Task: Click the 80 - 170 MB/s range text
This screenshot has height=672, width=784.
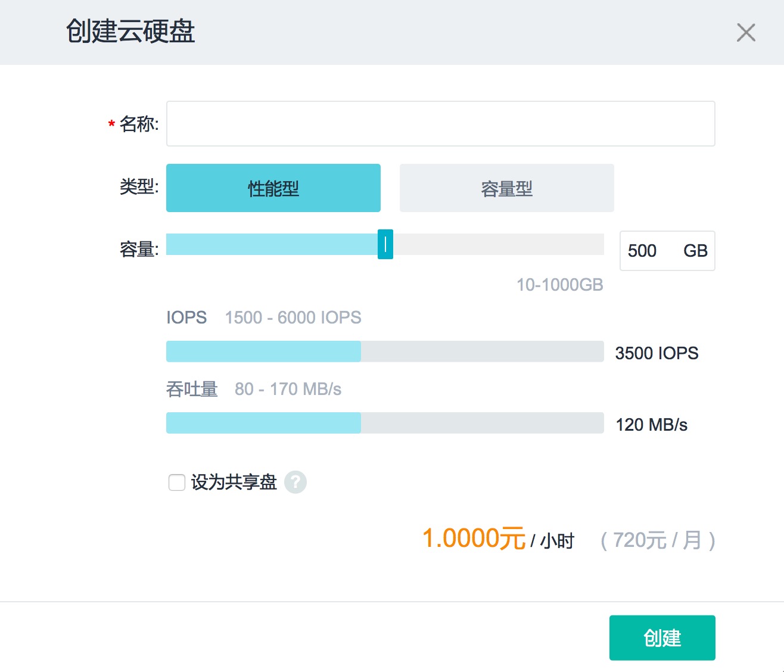Action: tap(288, 389)
